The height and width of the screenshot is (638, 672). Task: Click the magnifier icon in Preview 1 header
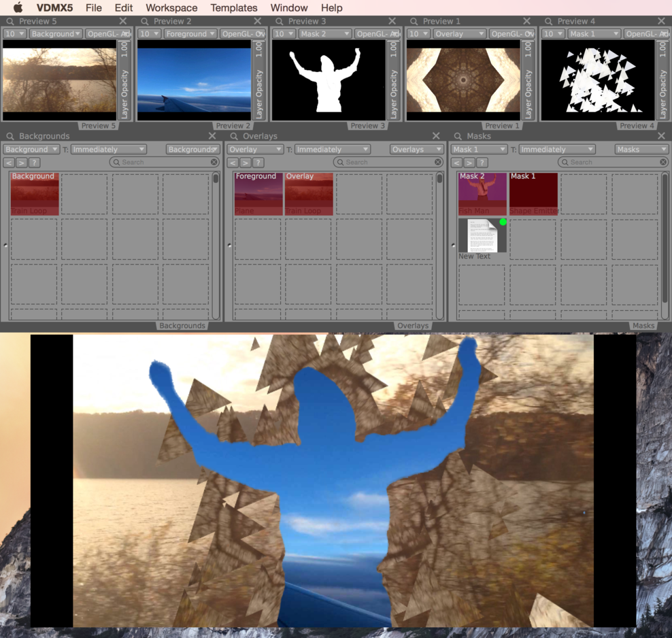pyautogui.click(x=414, y=21)
